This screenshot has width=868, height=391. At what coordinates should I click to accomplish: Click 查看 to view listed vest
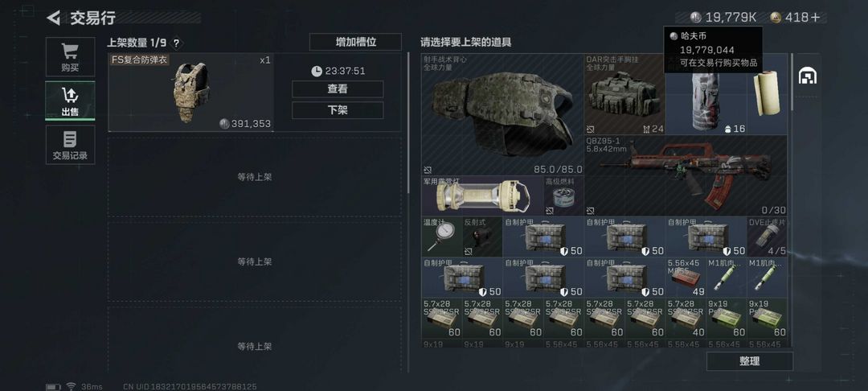[x=337, y=89]
